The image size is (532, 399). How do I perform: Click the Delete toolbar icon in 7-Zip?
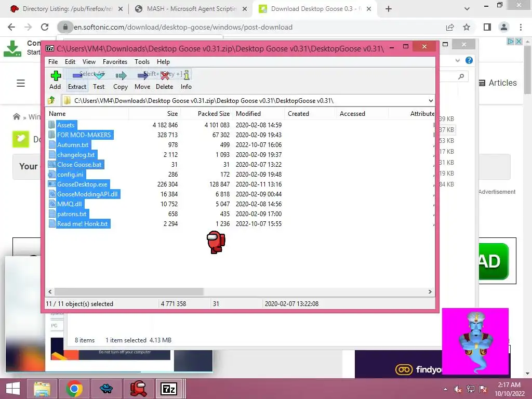click(x=165, y=76)
